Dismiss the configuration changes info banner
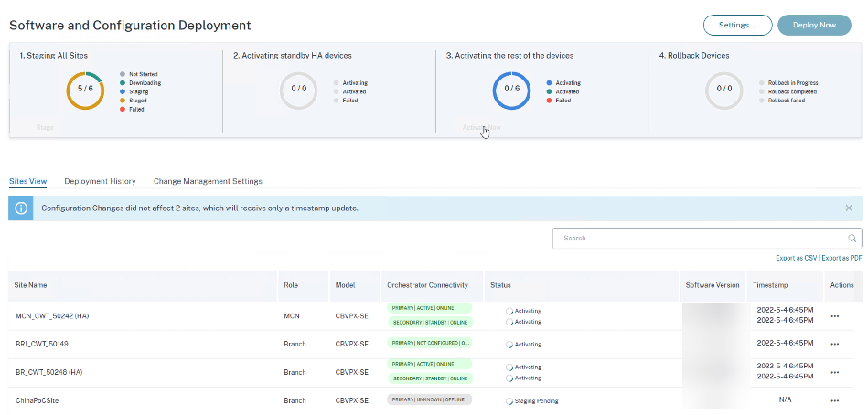 coord(849,208)
